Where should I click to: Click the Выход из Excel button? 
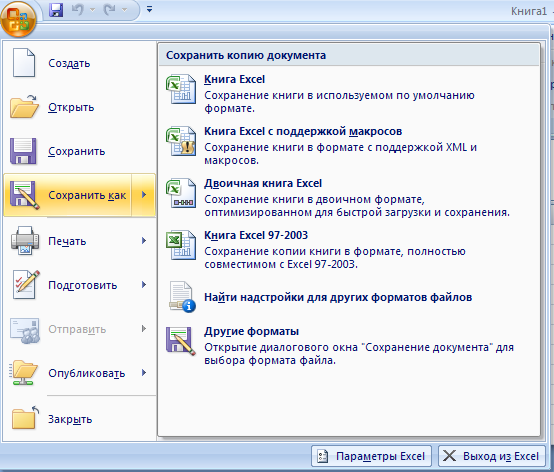click(x=491, y=456)
